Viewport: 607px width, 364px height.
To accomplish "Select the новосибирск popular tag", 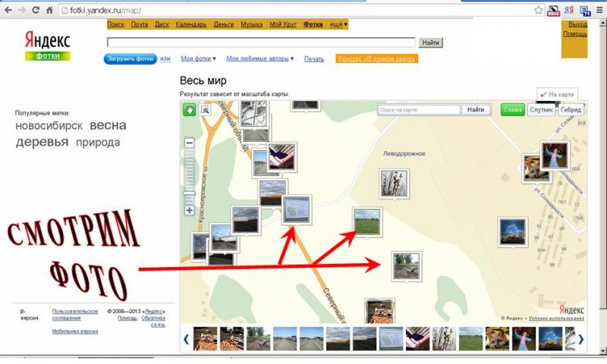I will click(x=49, y=126).
